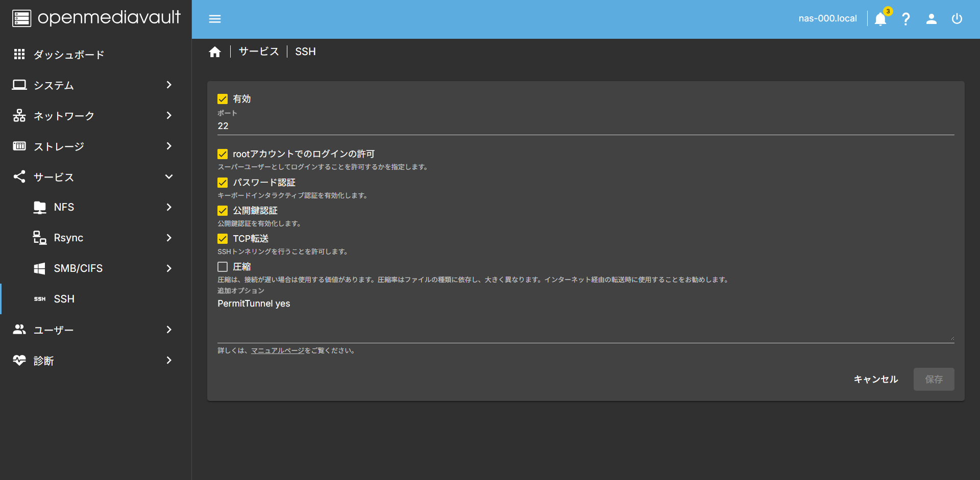Disable rootアカウントでのログインの許可

tap(223, 154)
